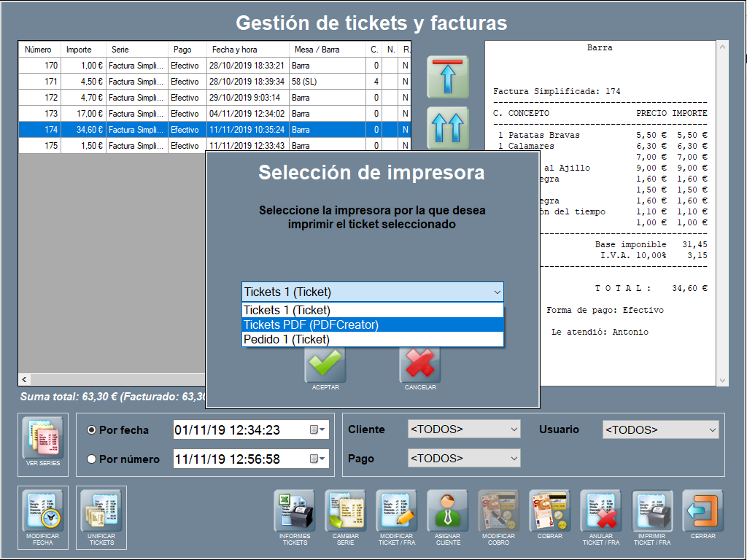The height and width of the screenshot is (560, 747).
Task: Click Unificar Tickets icon
Action: tap(101, 511)
